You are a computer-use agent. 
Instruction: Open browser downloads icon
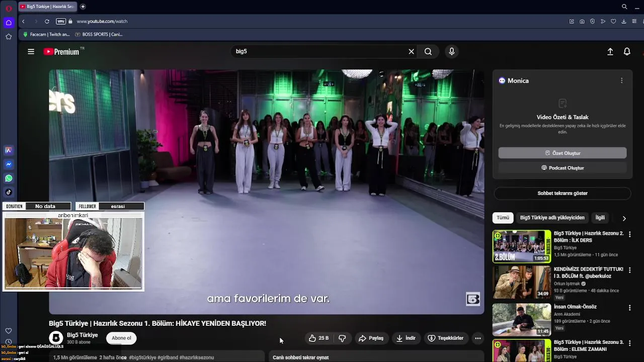coord(624,21)
